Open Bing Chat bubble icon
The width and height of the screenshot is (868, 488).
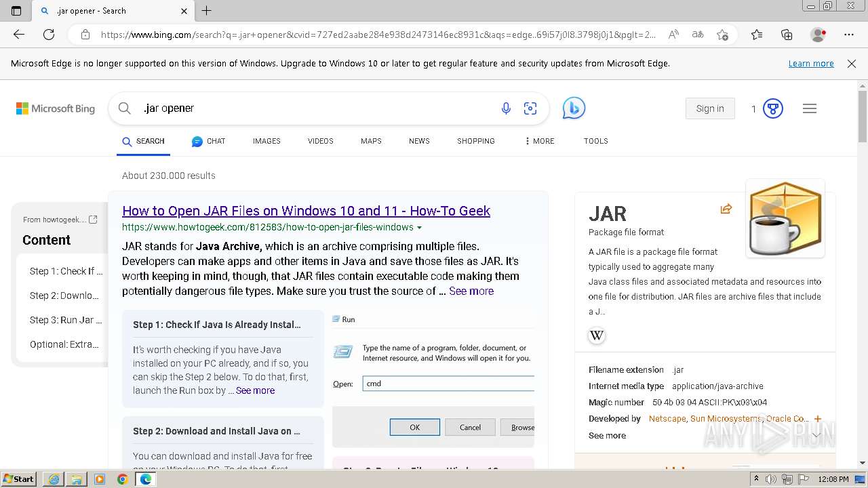point(574,108)
